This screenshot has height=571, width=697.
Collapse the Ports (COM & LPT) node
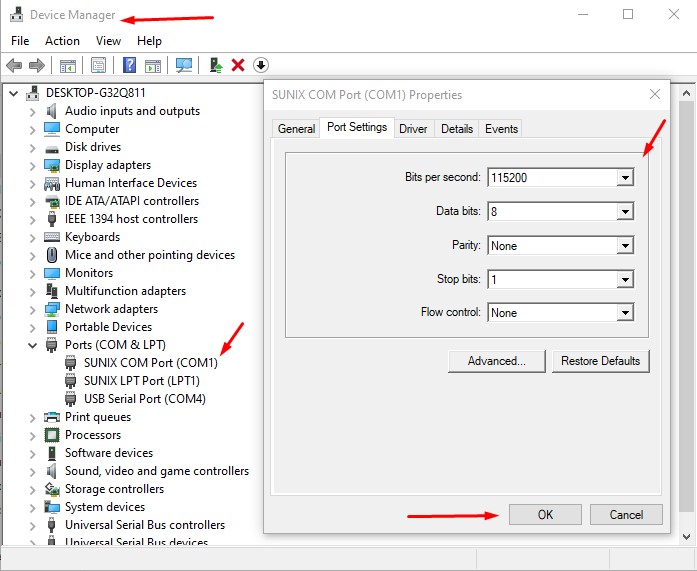[33, 345]
